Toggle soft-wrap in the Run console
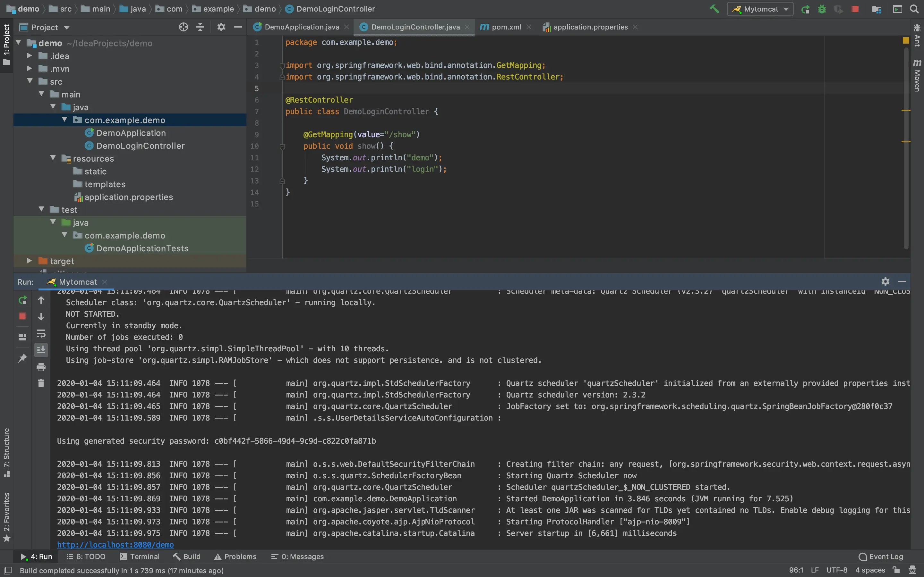924x577 pixels. click(x=41, y=334)
